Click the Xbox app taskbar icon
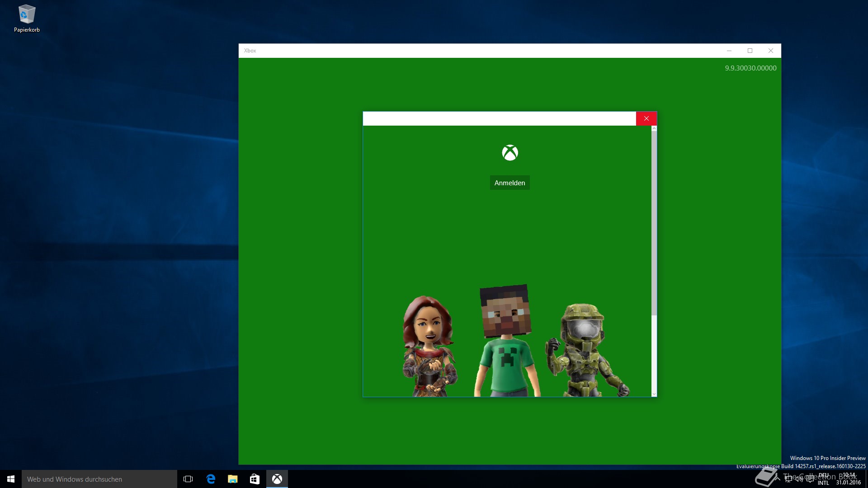This screenshot has width=868, height=488. [x=277, y=479]
